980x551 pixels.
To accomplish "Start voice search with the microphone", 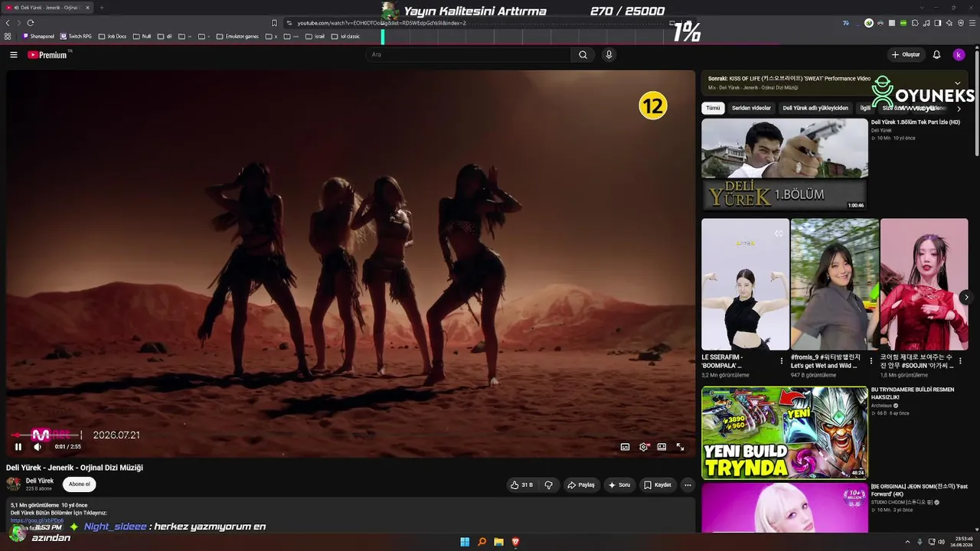I will (x=609, y=55).
